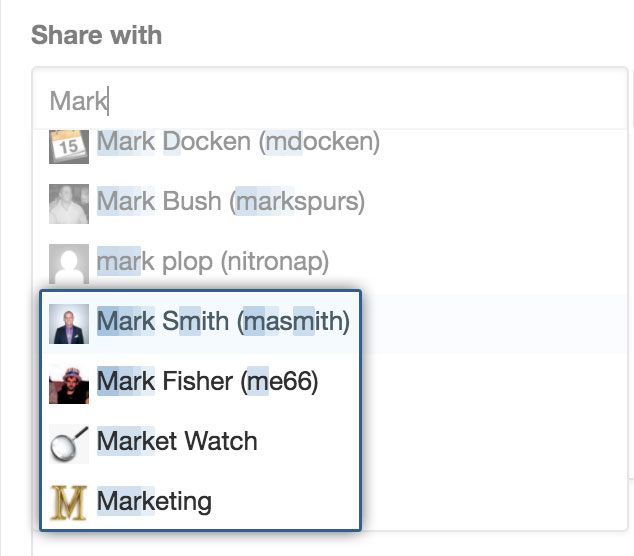Pick Mark Docken (mdocken) from the list
Viewport: 634px width, 556px height.
click(238, 142)
